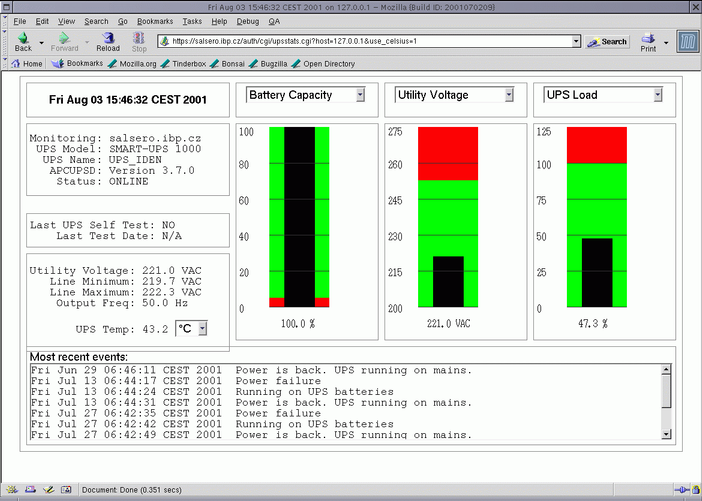Click the events list scroll down arrow
702x501 pixels.
(x=666, y=433)
